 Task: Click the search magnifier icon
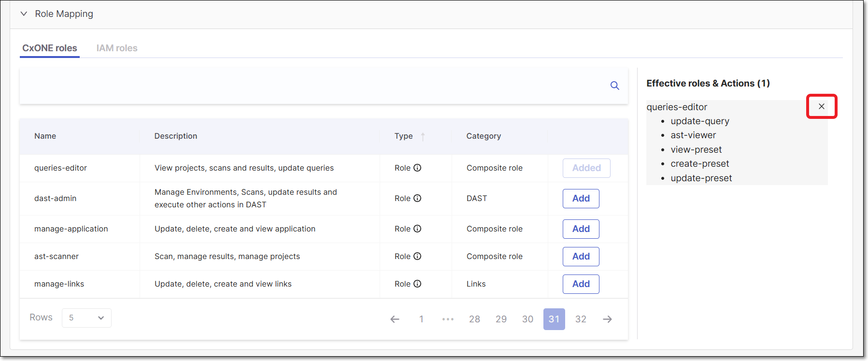coord(614,86)
